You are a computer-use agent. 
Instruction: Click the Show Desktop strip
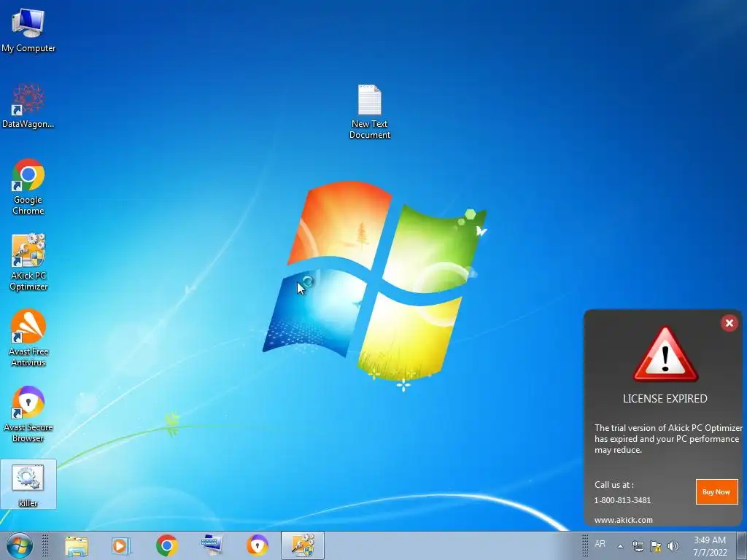click(742, 545)
